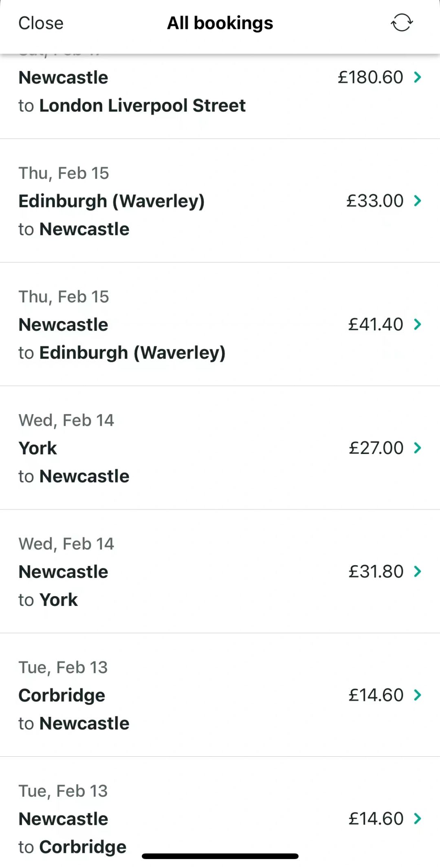Open the Corbridge to Newcastle chevron

coord(418,695)
